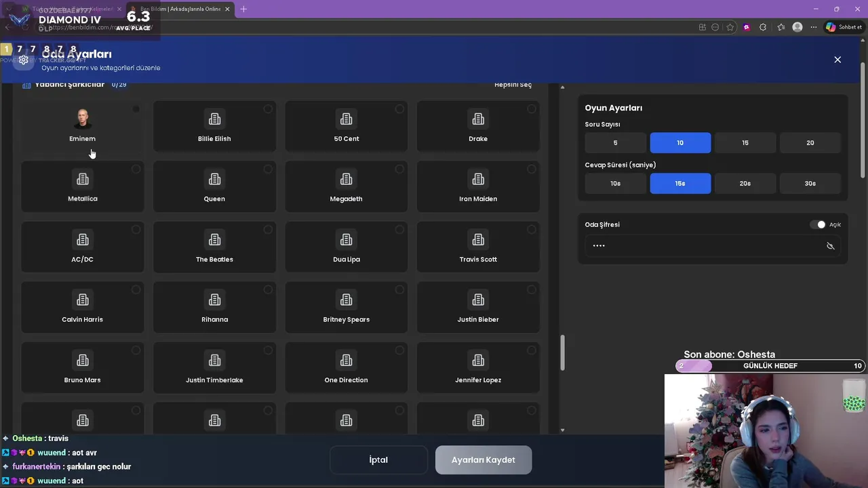Image resolution: width=868 pixels, height=488 pixels.
Task: Choose 15s answer time
Action: point(680,184)
